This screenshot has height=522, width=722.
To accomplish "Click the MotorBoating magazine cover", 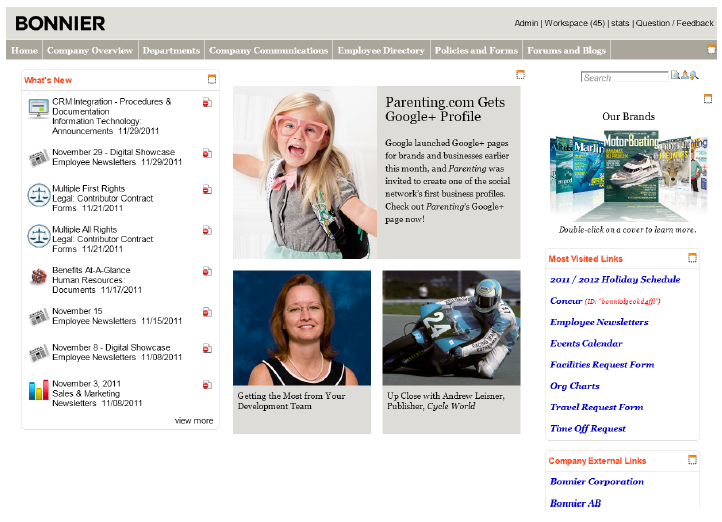I will pos(632,167).
